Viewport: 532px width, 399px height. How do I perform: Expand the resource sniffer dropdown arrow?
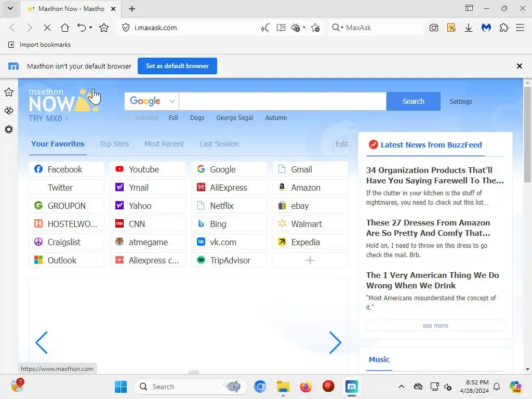point(304,28)
